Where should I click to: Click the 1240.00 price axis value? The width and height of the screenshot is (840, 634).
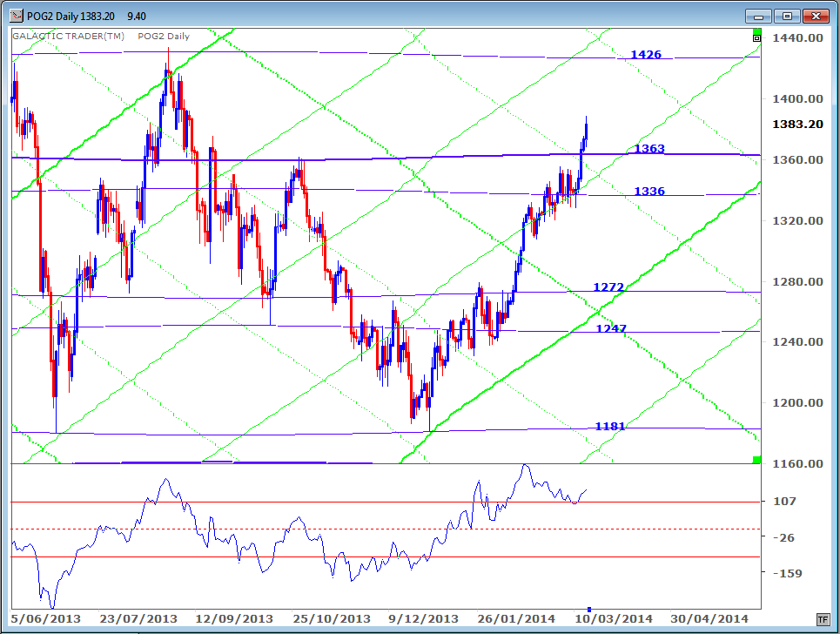(797, 341)
